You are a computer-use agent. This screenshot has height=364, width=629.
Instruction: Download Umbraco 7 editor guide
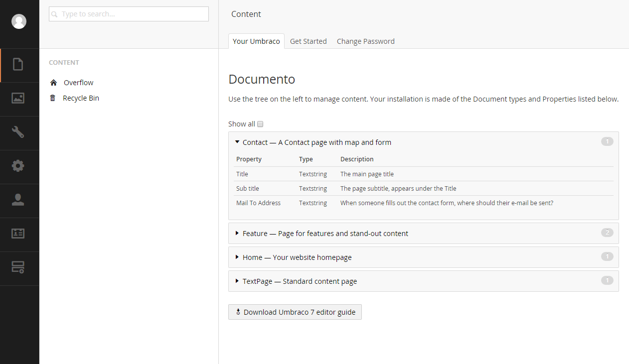click(x=295, y=312)
